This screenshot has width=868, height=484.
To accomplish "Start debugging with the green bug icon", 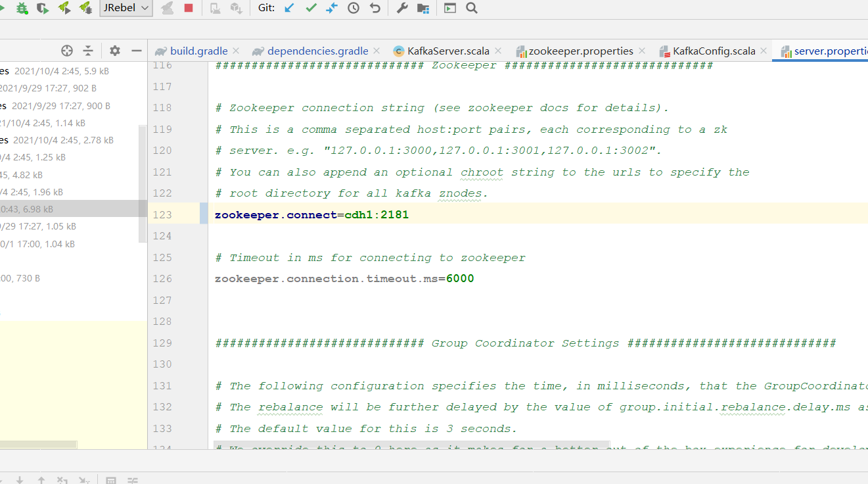I will 22,8.
